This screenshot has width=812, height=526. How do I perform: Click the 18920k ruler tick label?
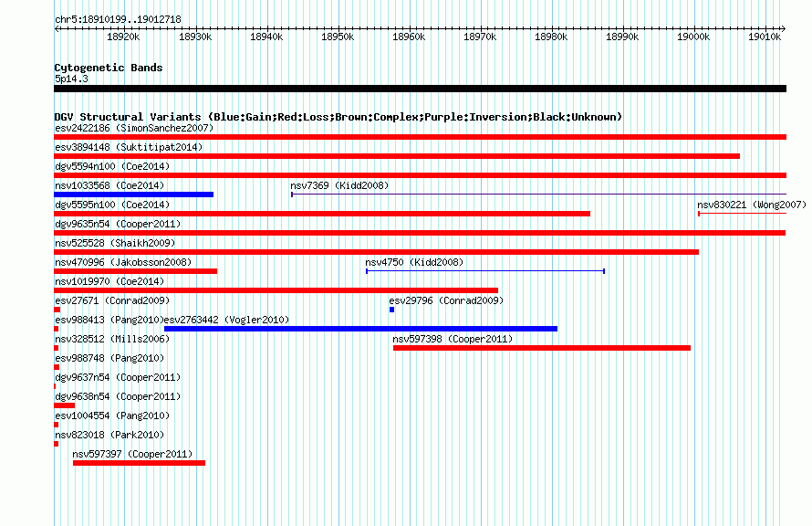click(123, 37)
